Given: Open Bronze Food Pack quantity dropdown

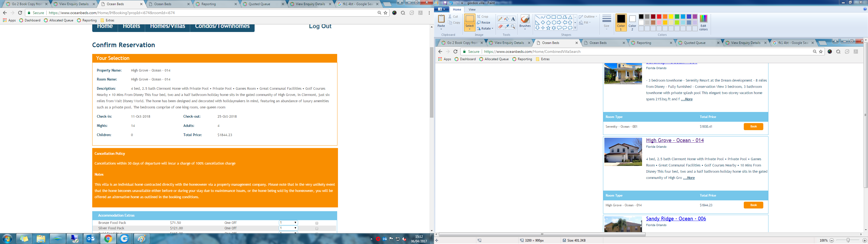Looking at the screenshot, I should pos(288,223).
